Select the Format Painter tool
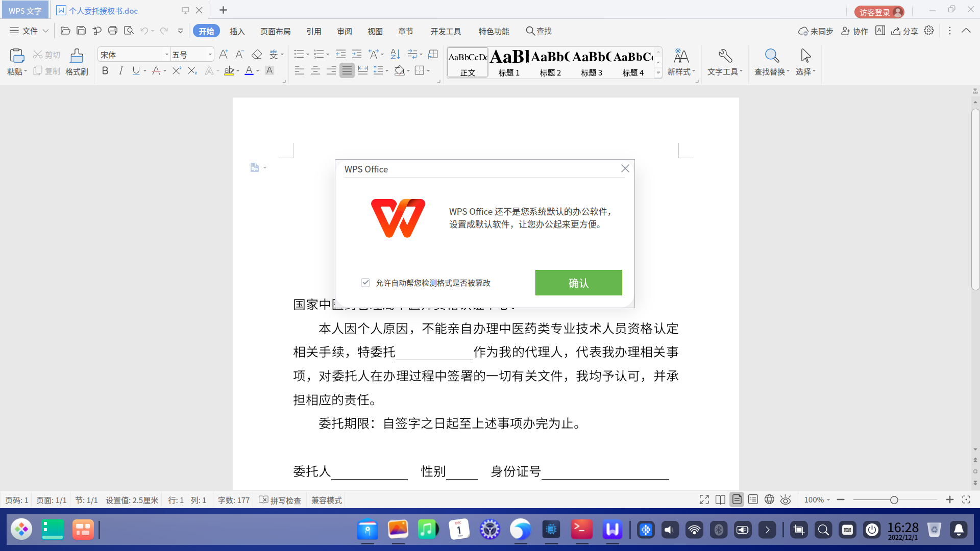This screenshot has height=551, width=980. [77, 62]
